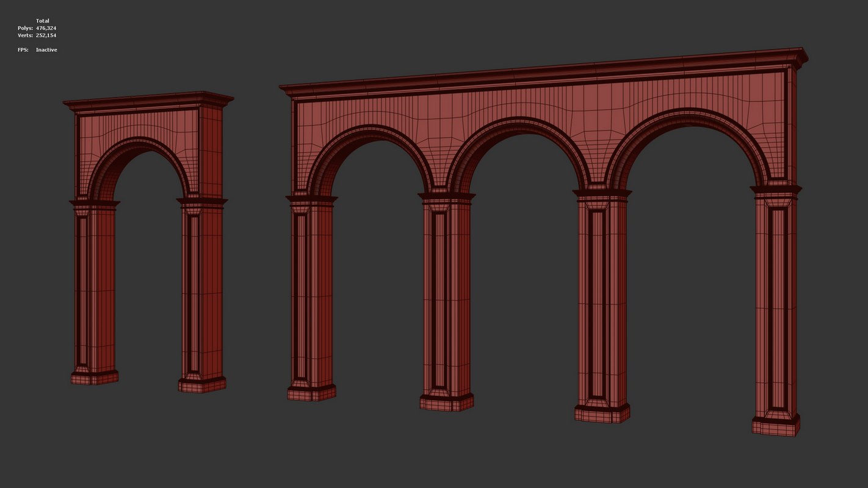This screenshot has height=488, width=868.
Task: Select the FPS Inactive status text
Action: pos(46,49)
